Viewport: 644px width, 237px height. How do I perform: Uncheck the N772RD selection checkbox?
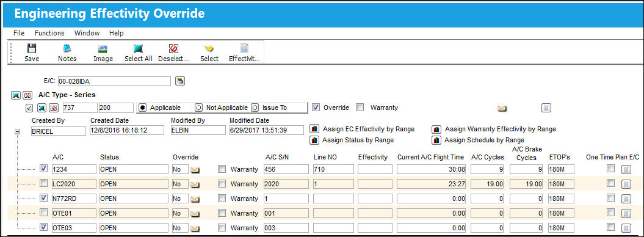pos(43,198)
